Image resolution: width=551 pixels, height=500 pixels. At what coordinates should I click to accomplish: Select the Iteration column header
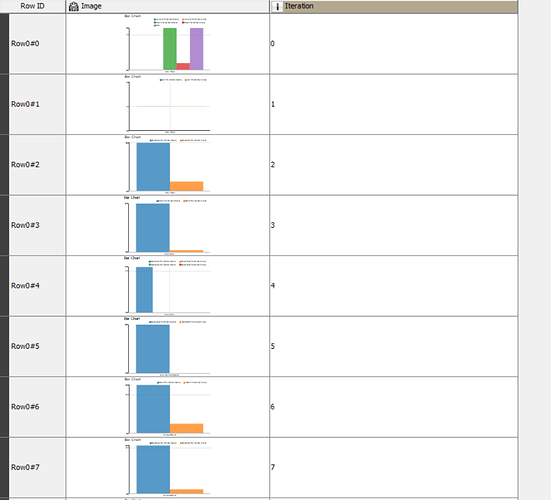(x=394, y=6)
